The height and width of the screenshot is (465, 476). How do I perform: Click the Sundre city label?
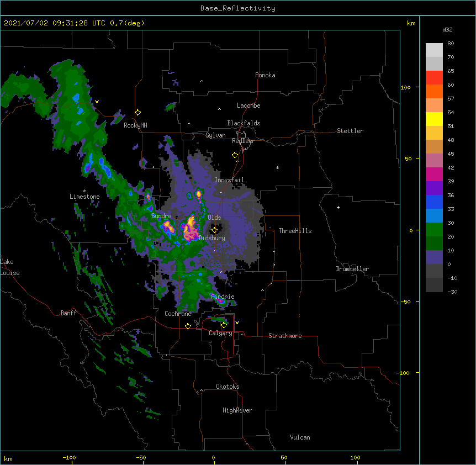[161, 216]
